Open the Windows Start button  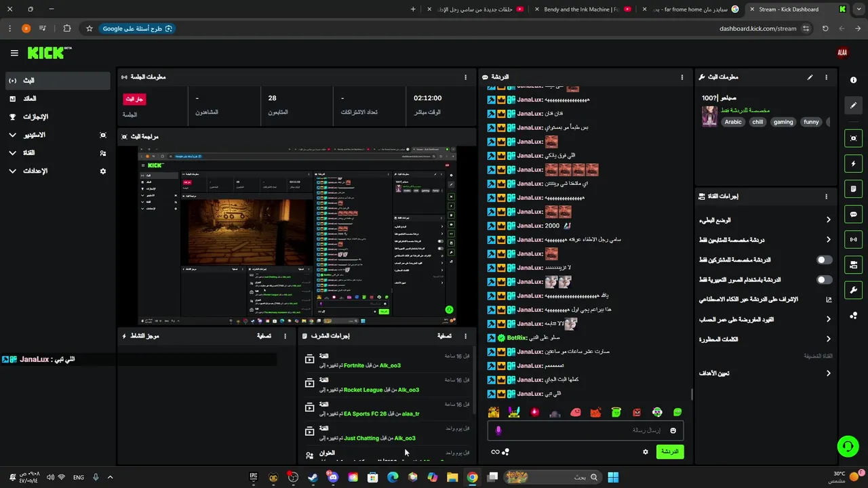[613, 477]
